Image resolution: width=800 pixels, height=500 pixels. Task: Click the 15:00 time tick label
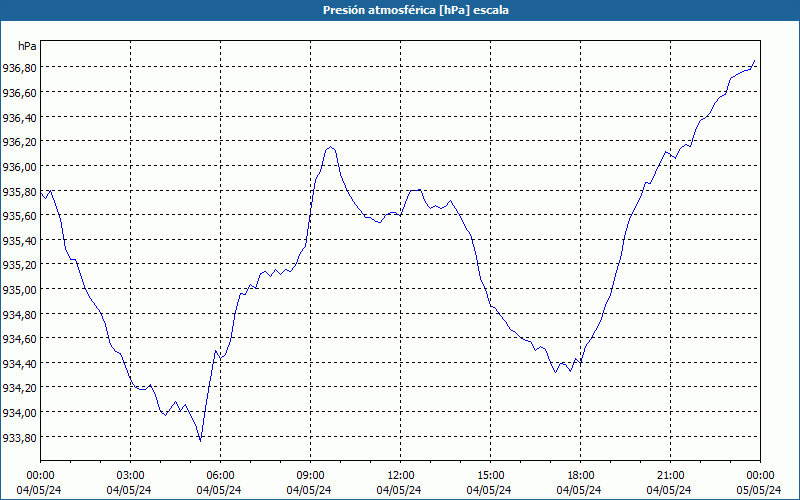point(490,476)
